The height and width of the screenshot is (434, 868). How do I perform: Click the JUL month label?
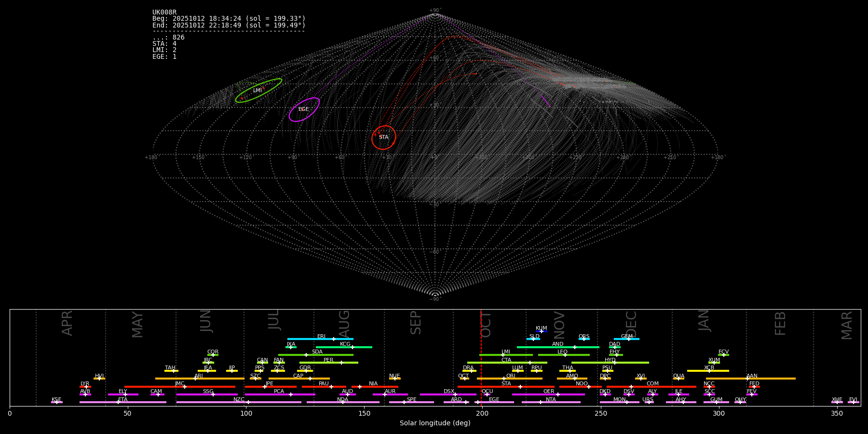[x=274, y=320]
